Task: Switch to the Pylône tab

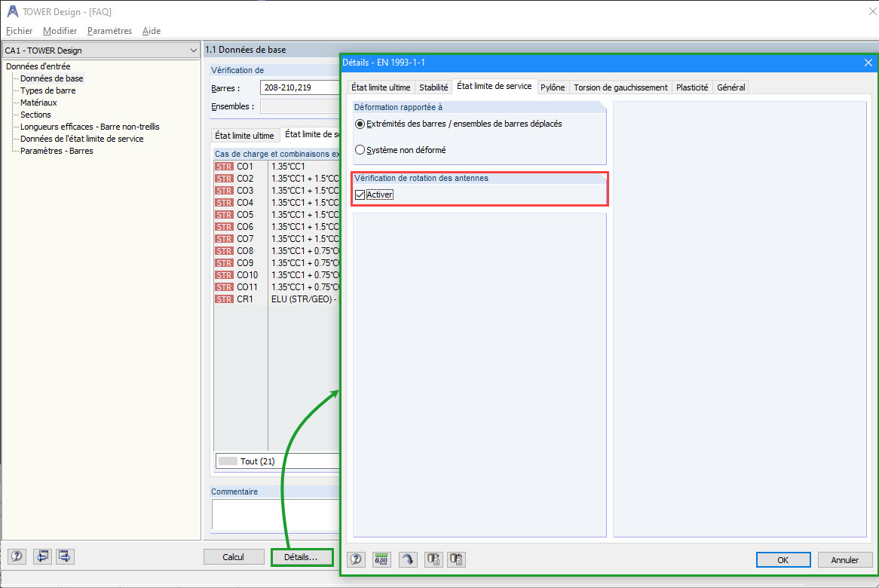Action: click(553, 86)
